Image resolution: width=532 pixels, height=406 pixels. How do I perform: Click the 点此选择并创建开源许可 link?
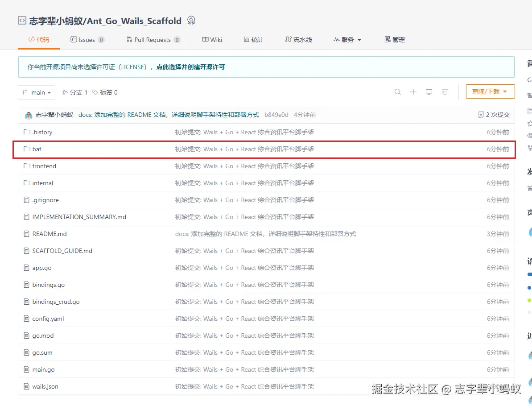tap(190, 67)
